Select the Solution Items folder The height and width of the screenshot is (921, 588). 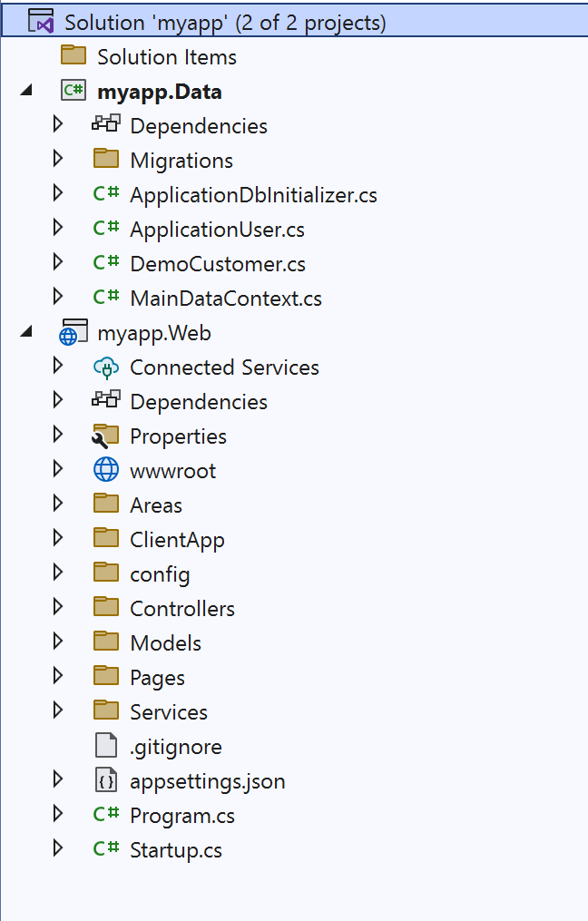167,57
